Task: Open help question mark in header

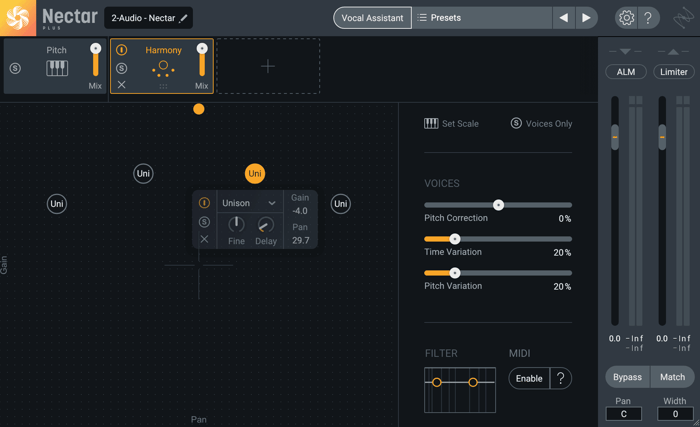Action: (648, 18)
